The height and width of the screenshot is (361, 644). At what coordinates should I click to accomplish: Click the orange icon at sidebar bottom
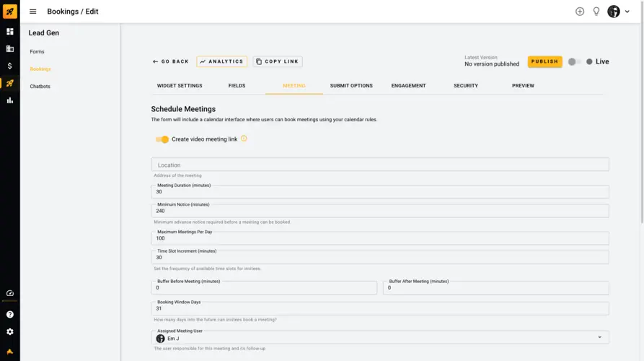click(x=10, y=352)
